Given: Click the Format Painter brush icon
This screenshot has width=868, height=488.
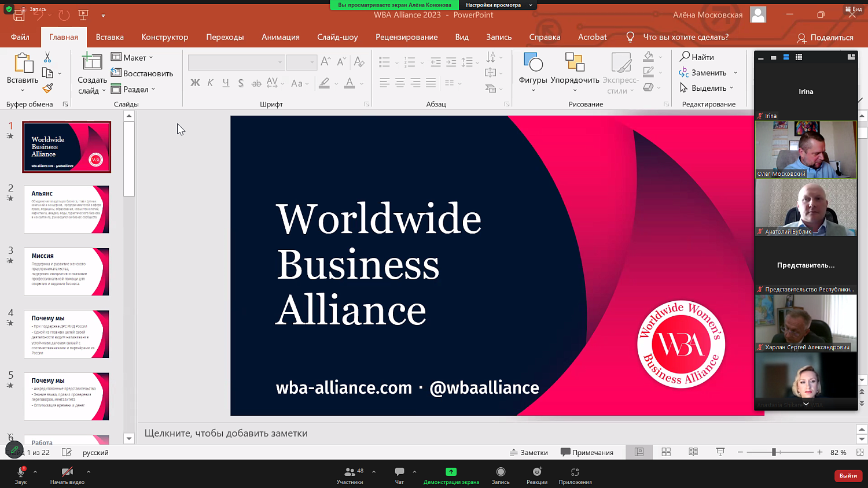Looking at the screenshot, I should click(x=47, y=88).
